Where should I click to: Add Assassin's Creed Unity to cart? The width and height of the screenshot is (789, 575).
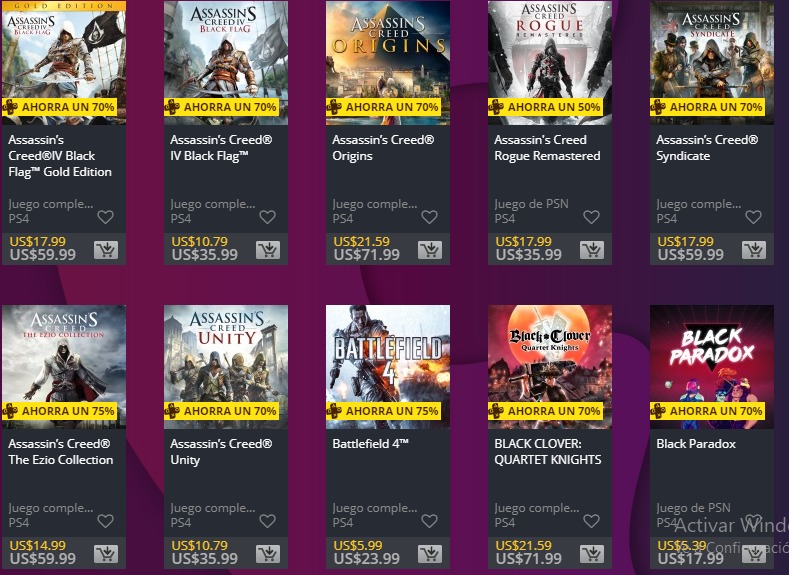pos(268,553)
